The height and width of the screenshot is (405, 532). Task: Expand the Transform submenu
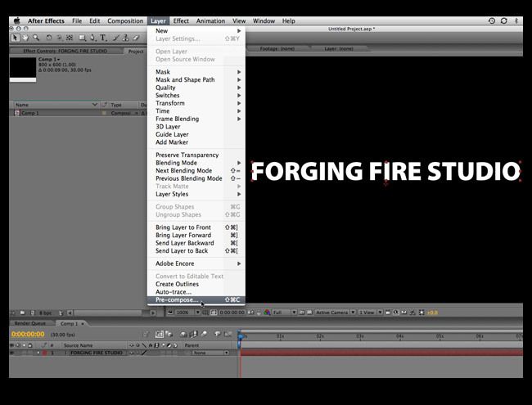pos(196,103)
